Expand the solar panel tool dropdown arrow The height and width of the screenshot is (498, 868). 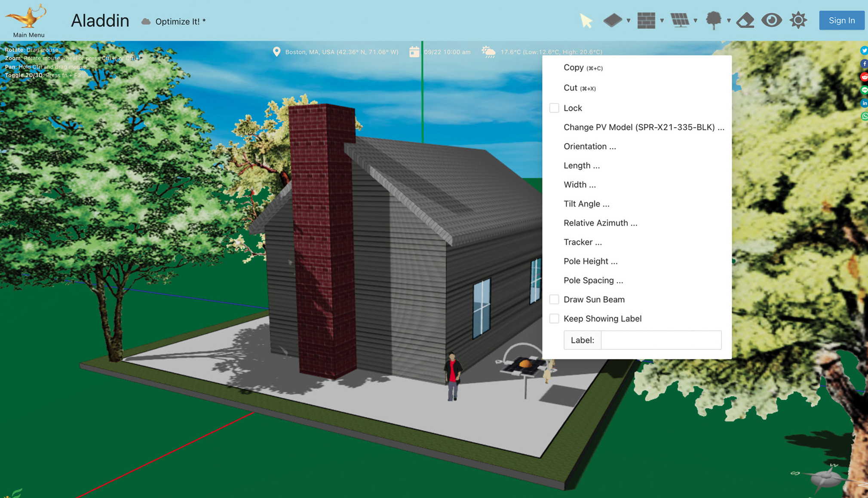pos(696,21)
